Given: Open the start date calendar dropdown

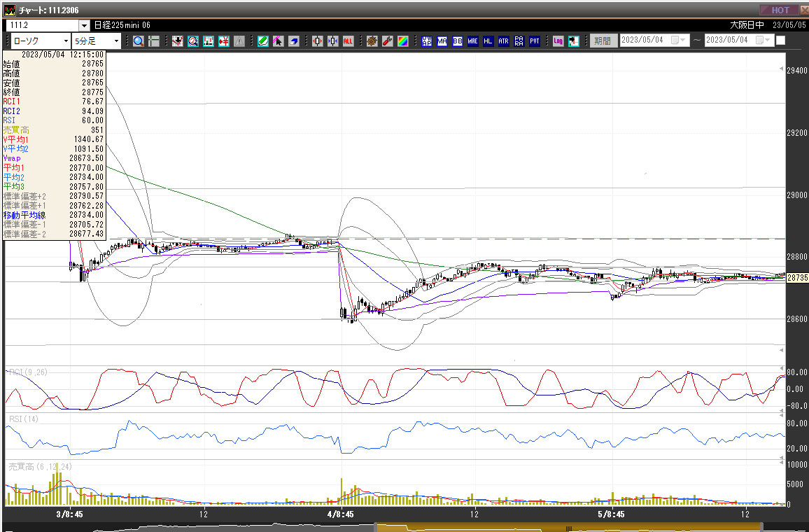Looking at the screenshot, I should (x=677, y=40).
